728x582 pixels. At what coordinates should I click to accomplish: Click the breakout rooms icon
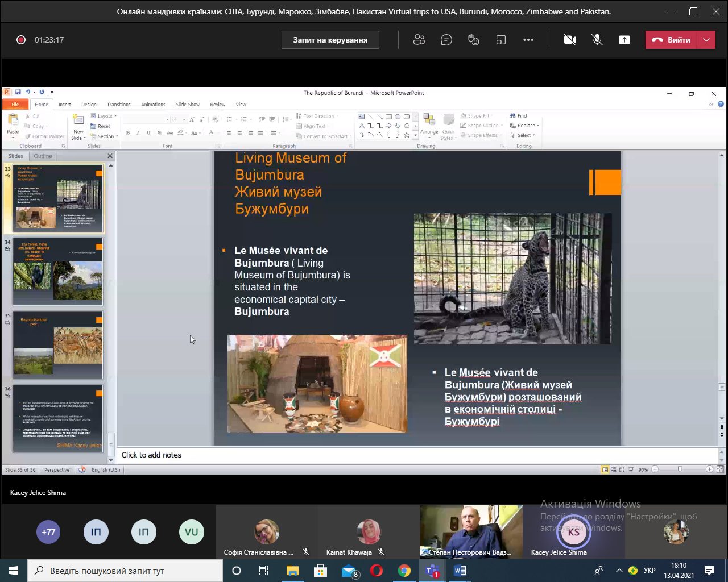click(500, 40)
